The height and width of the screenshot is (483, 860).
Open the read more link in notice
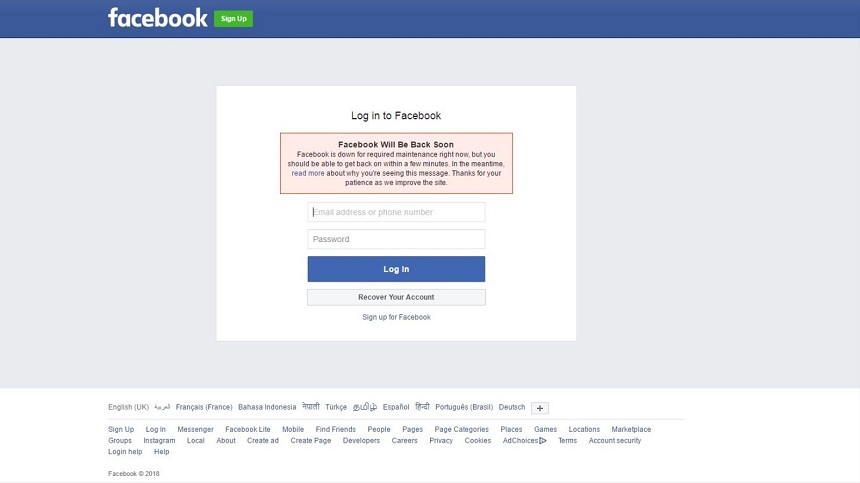(x=308, y=173)
